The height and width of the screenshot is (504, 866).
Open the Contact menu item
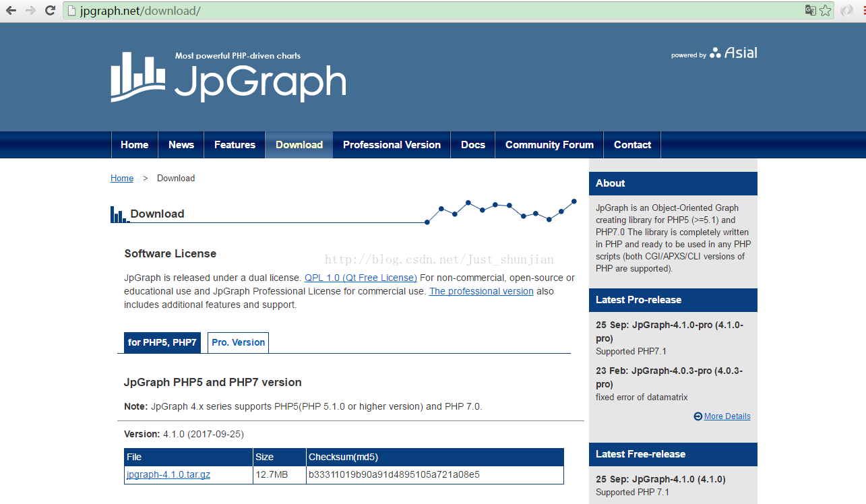point(632,145)
